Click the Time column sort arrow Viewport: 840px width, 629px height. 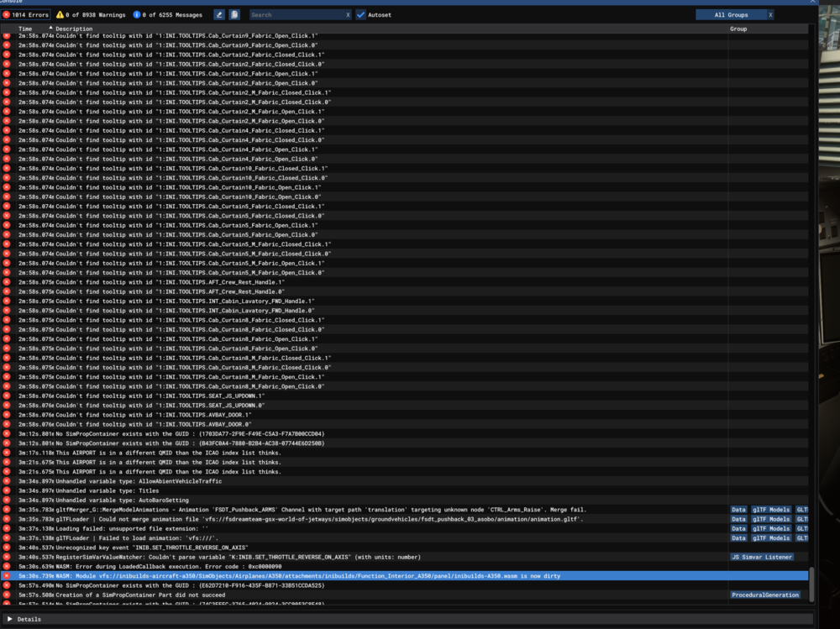[x=50, y=28]
